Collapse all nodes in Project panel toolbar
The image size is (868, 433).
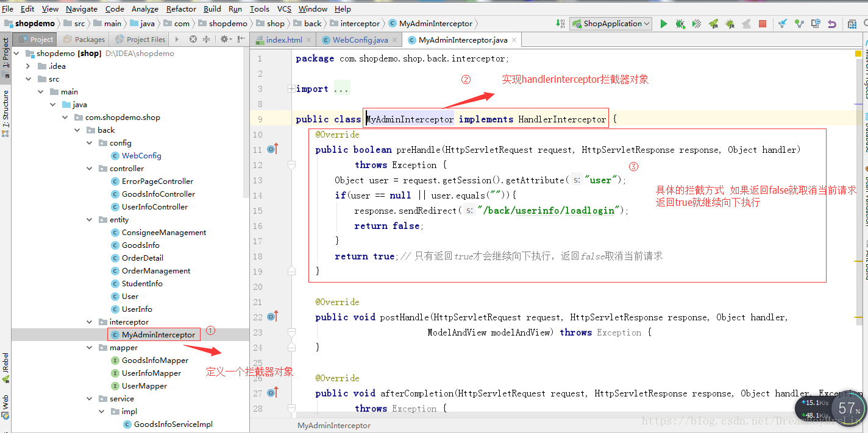(x=206, y=39)
